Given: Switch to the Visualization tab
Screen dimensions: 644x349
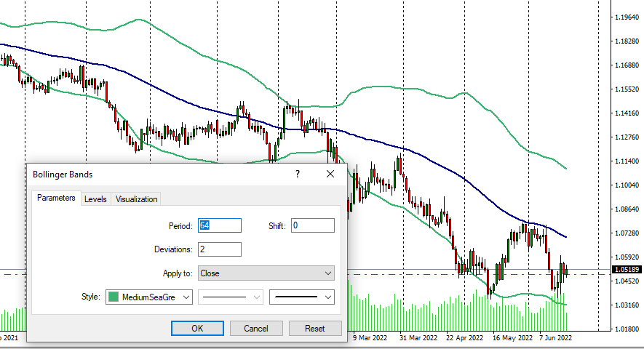Looking at the screenshot, I should [136, 199].
